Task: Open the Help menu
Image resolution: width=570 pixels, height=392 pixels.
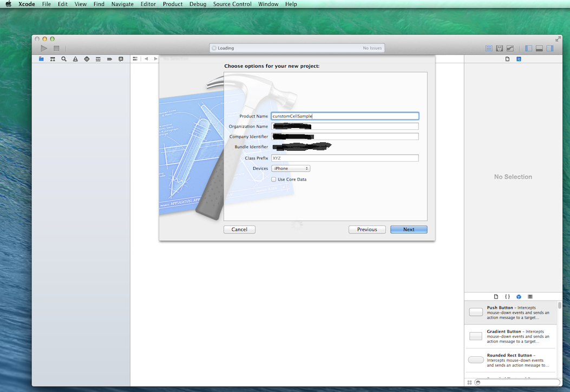Action: (291, 4)
